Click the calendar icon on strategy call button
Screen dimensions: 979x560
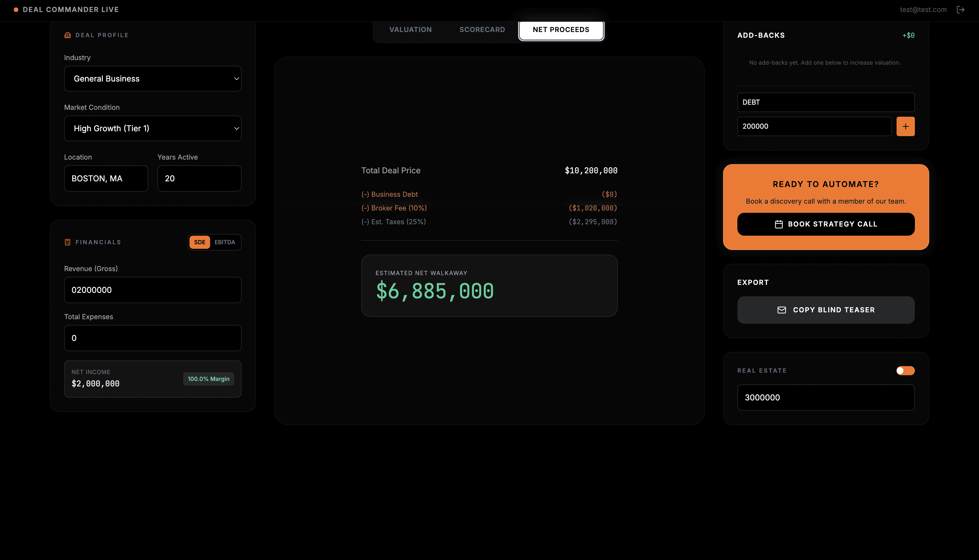pos(779,224)
